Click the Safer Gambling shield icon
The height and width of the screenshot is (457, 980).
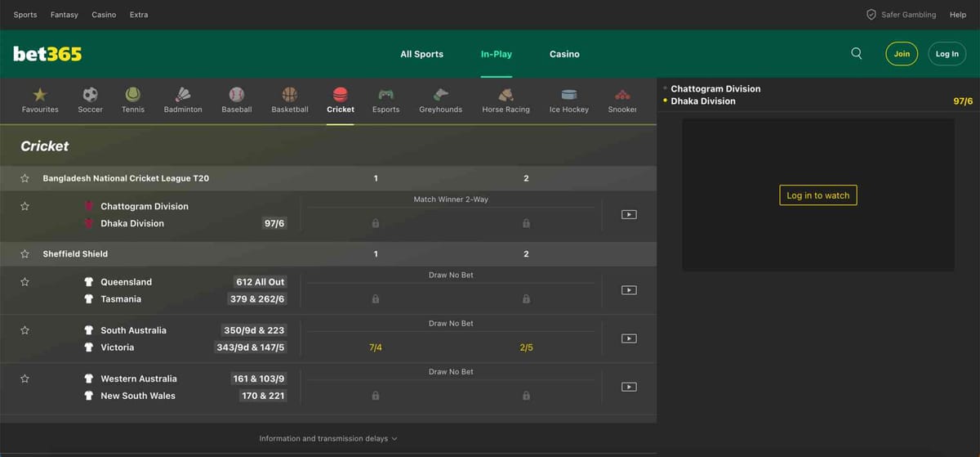(871, 15)
